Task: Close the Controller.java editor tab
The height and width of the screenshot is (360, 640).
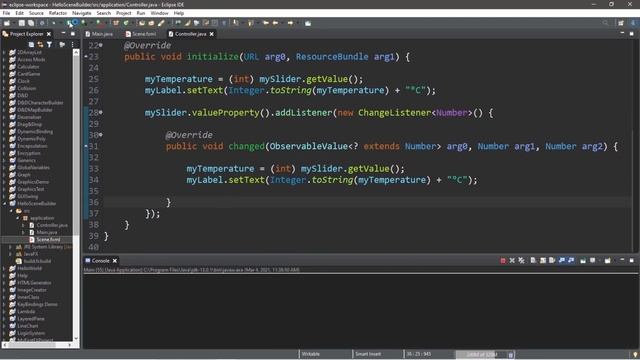Action: [x=212, y=34]
